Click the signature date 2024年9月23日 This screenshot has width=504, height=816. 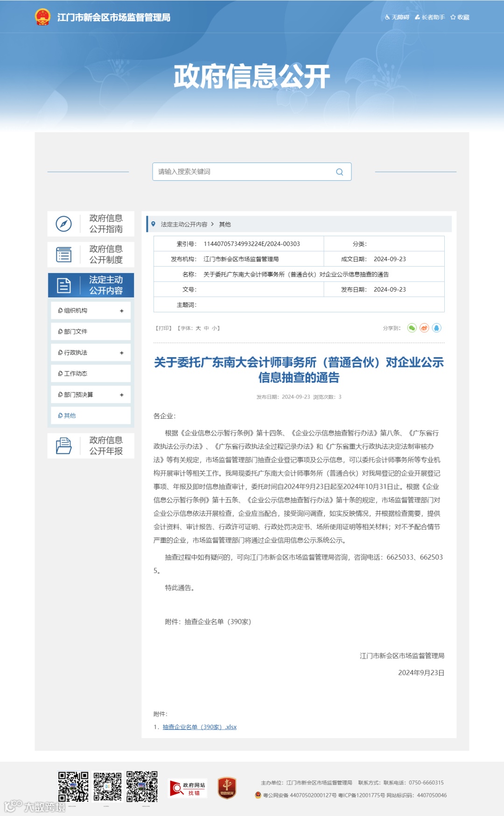(x=421, y=673)
